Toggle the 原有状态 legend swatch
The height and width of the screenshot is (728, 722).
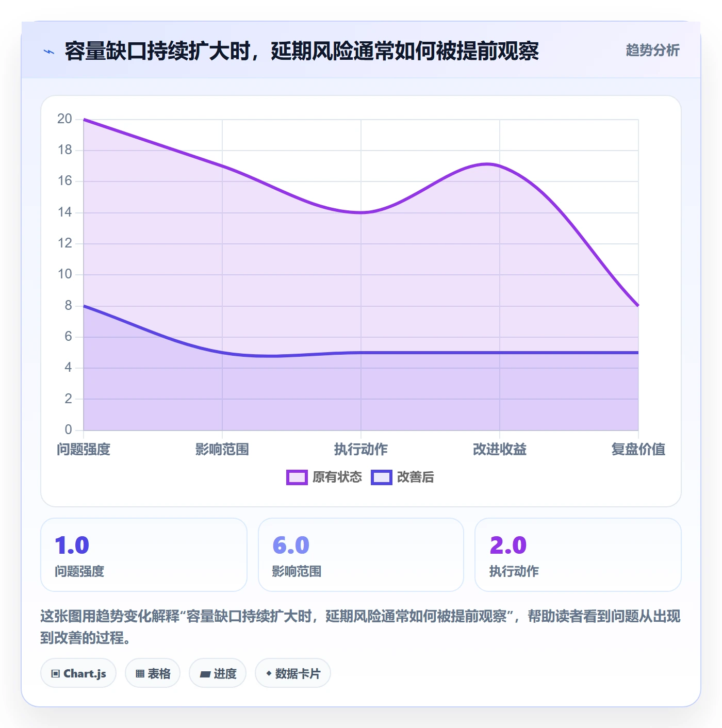(297, 477)
